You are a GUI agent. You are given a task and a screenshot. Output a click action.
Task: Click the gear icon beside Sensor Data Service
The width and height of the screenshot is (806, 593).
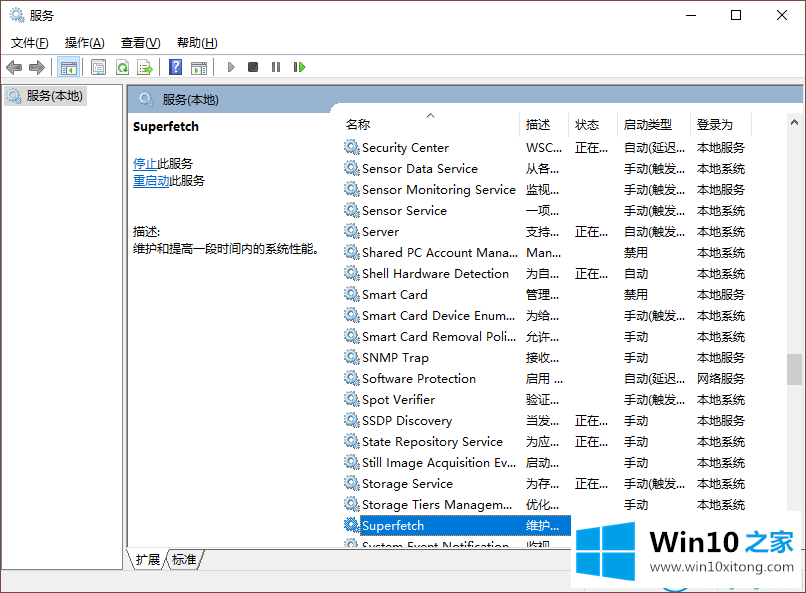[x=352, y=169]
